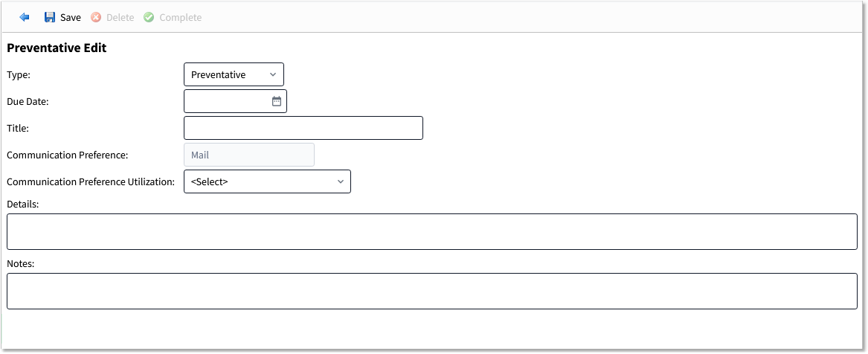Click the green Complete checkmark icon
The width and height of the screenshot is (868, 354).
click(148, 17)
